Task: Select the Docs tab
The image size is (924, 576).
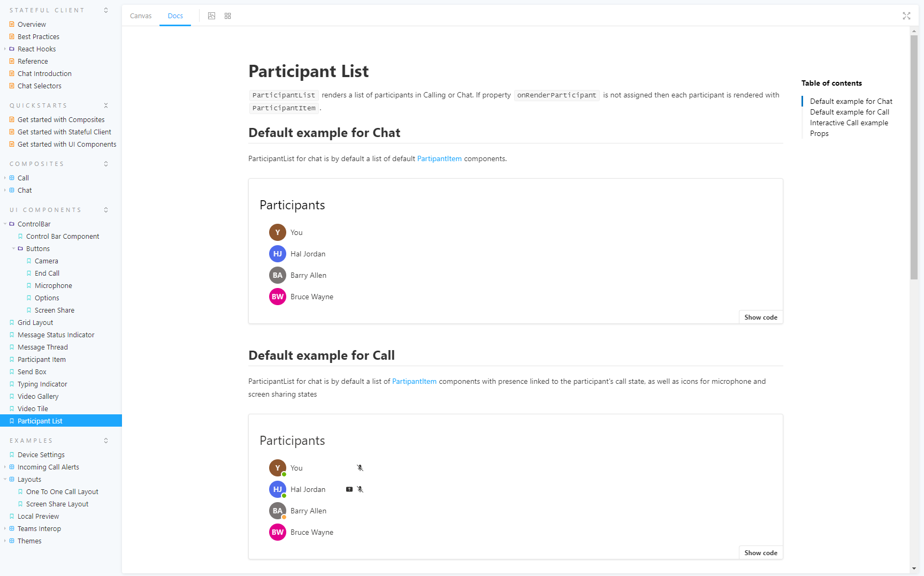Action: (175, 16)
